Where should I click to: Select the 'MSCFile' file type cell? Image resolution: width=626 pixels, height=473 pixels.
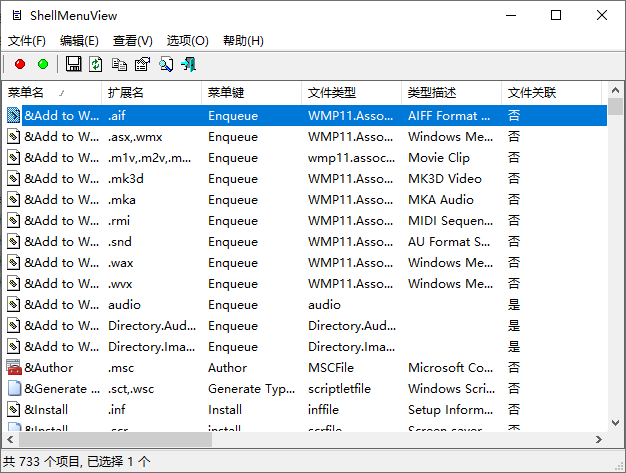[x=331, y=368]
